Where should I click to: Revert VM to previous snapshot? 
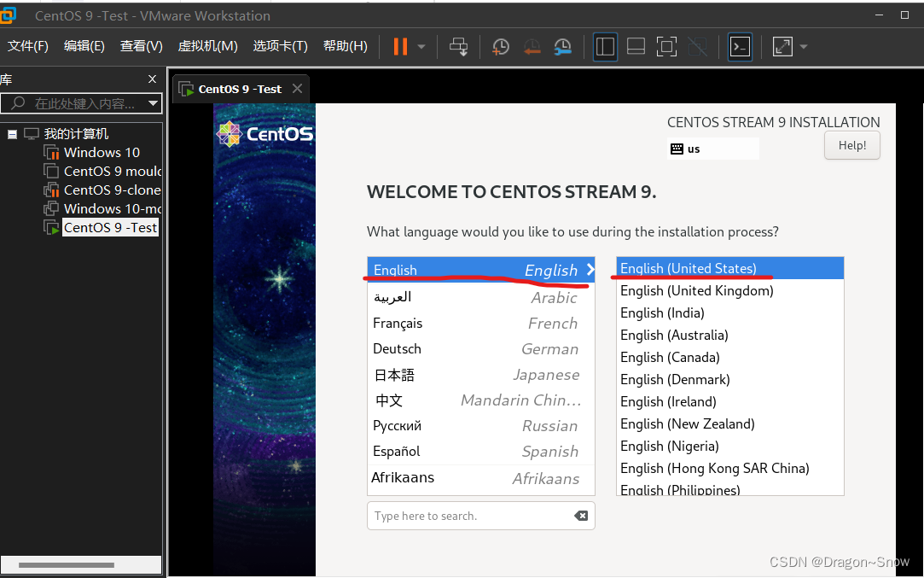(x=532, y=47)
